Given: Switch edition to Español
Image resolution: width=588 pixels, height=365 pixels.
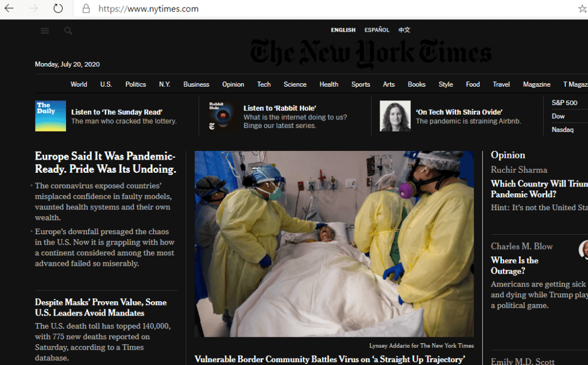Looking at the screenshot, I should (377, 30).
